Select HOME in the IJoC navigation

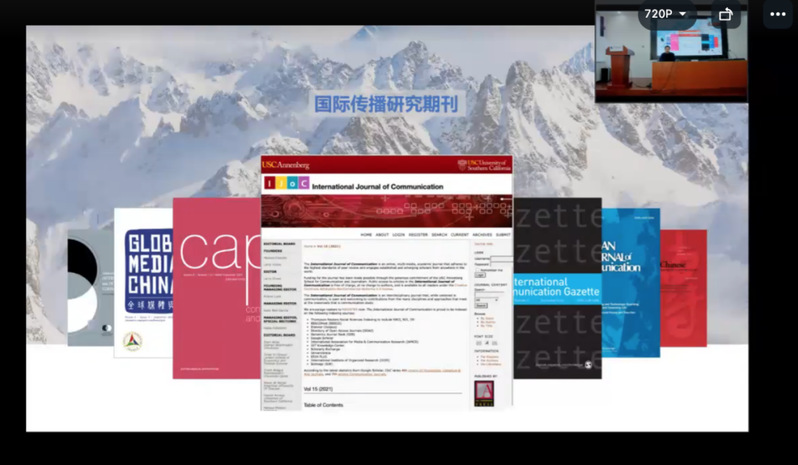click(x=366, y=235)
